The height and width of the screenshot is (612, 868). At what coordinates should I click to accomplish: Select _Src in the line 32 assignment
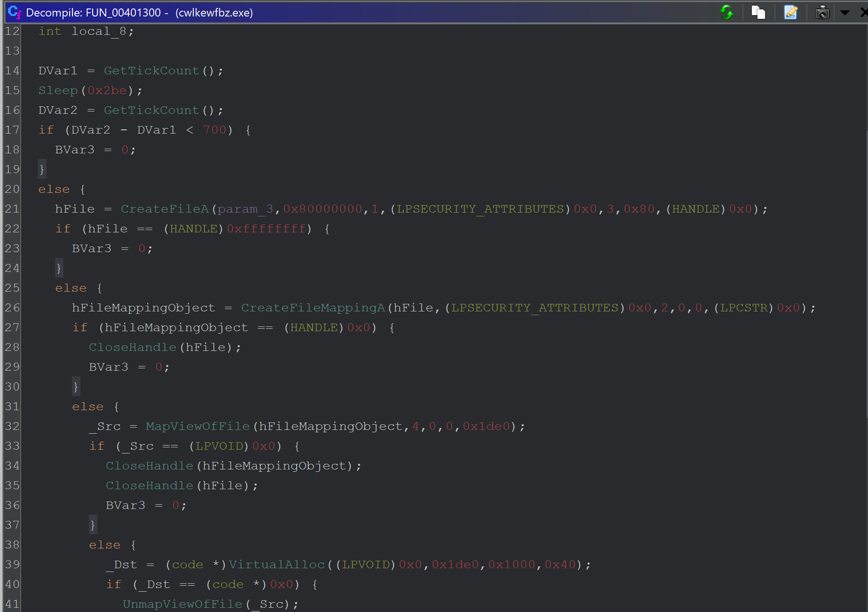(x=105, y=426)
